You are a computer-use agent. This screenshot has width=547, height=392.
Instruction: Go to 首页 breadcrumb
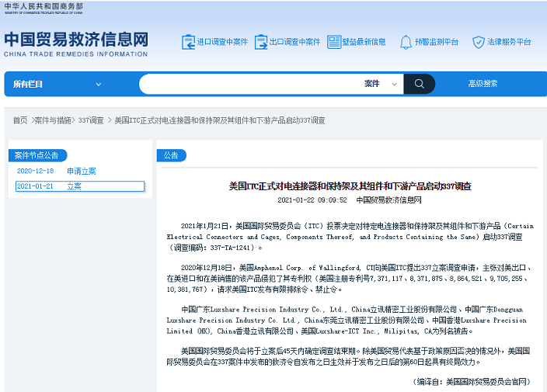[x=20, y=120]
